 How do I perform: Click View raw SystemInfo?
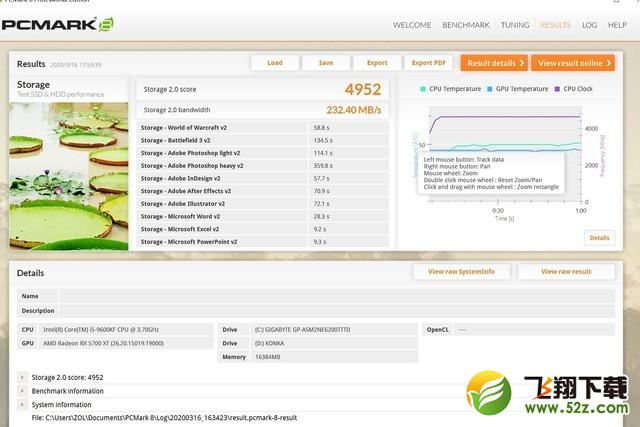[461, 271]
